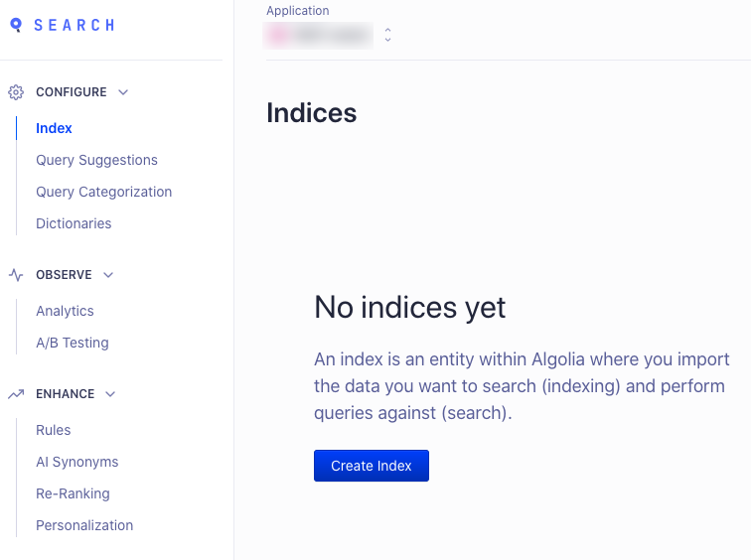Open Rules under Enhance
Screen dimensions: 751x560
pyautogui.click(x=54, y=430)
